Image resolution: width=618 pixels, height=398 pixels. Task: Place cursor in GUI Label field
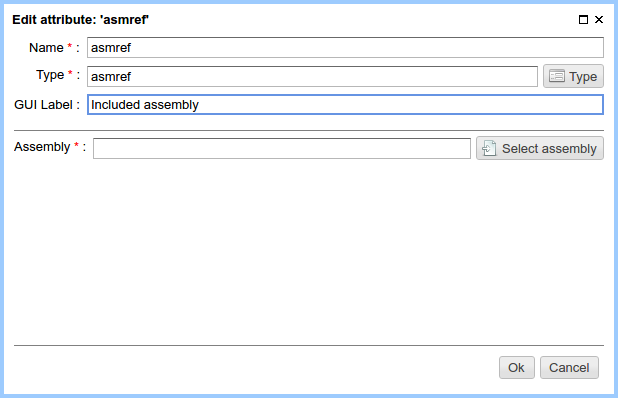345,105
